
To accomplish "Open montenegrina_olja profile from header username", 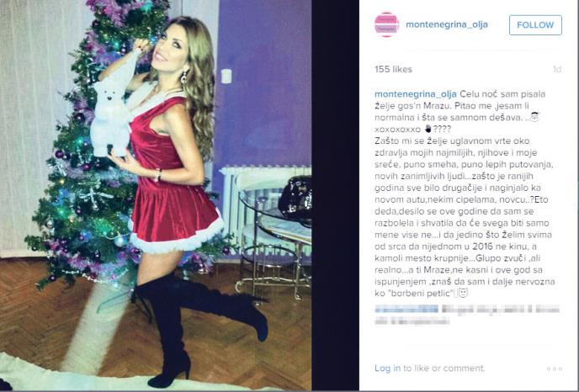I will coord(446,24).
